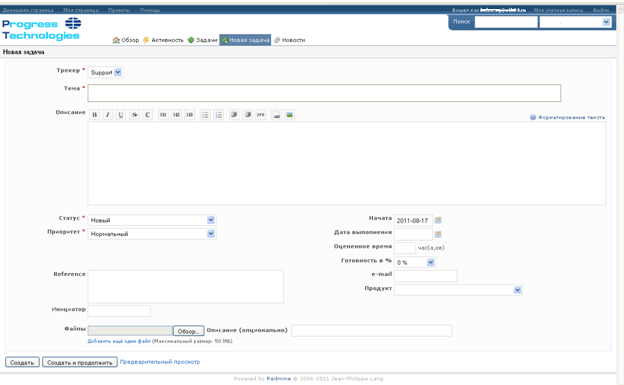Image resolution: width=624 pixels, height=385 pixels.
Task: Click inside the Описание text area
Action: point(347,163)
